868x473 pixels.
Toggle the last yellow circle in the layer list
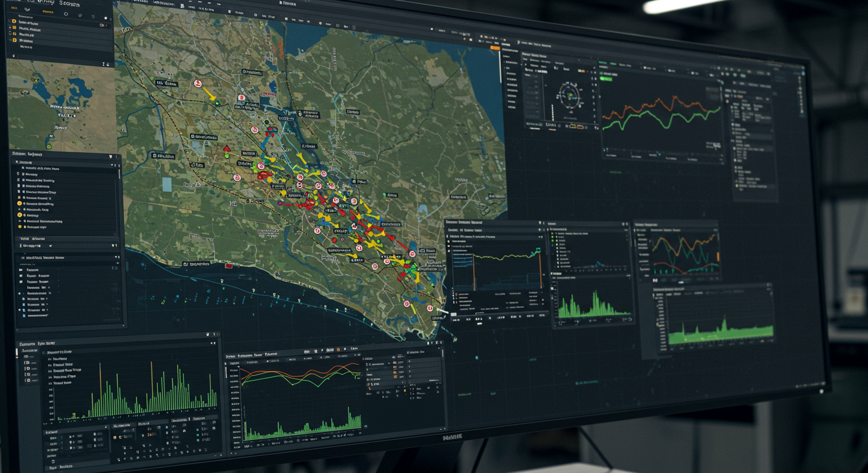point(20,227)
